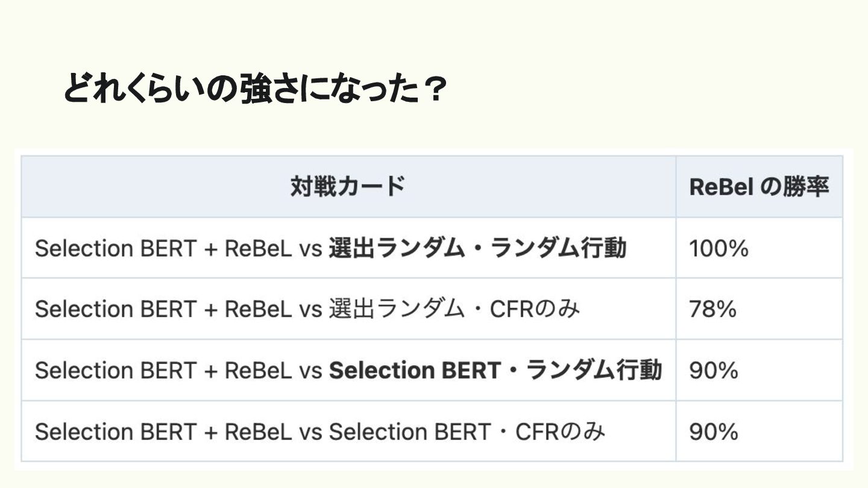Click the 100% win rate cell

(x=719, y=248)
